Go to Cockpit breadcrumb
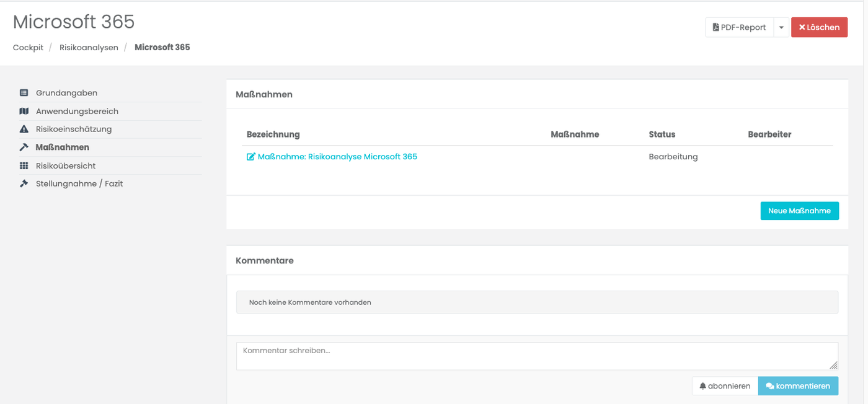The width and height of the screenshot is (868, 404). tap(28, 47)
